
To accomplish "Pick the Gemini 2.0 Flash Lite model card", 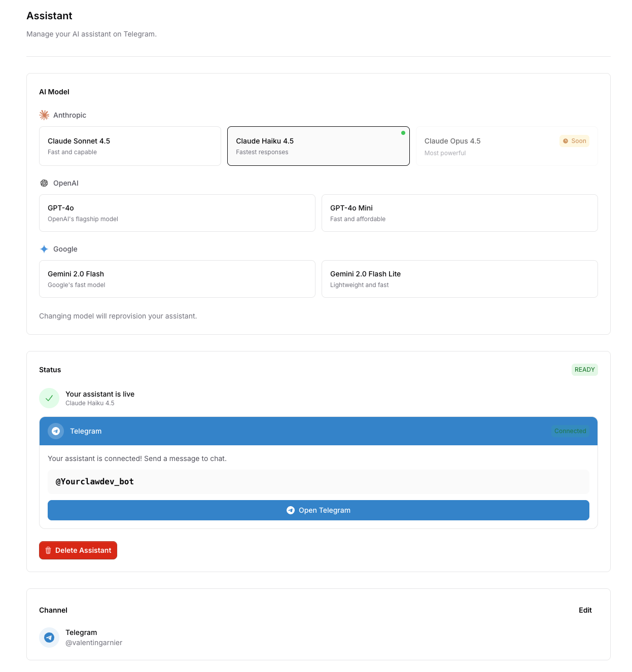I will point(460,279).
